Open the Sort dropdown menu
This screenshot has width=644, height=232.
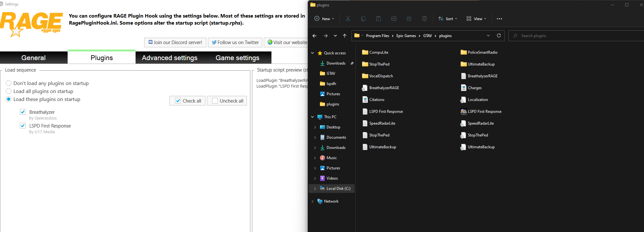(448, 19)
